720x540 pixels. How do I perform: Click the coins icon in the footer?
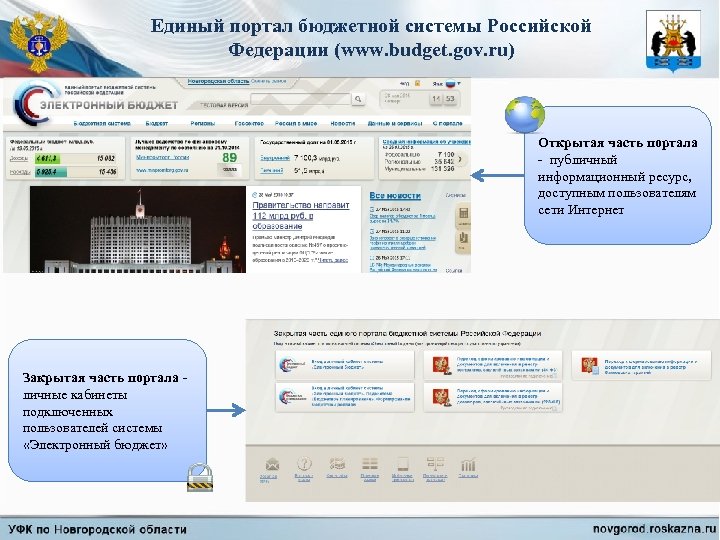(x=337, y=464)
